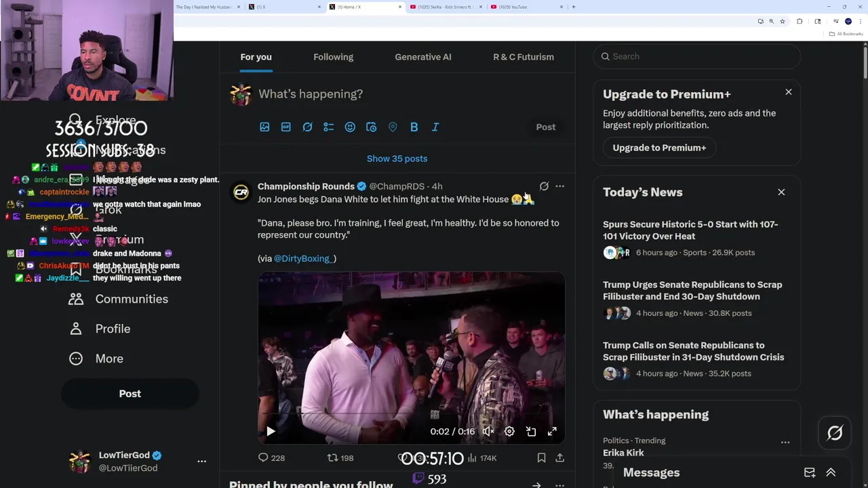Open More menu in sidebar
Viewport: 868px width, 488px height.
tap(96, 359)
